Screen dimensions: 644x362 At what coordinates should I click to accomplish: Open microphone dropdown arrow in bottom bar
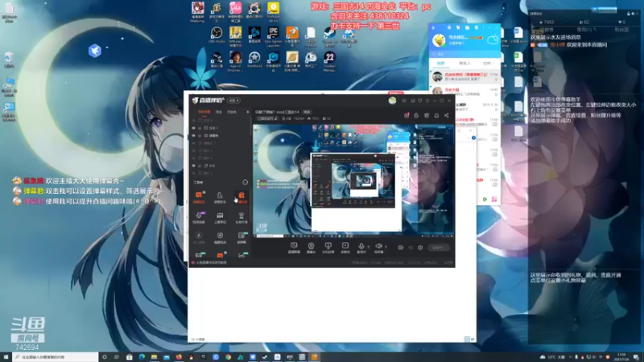369,247
